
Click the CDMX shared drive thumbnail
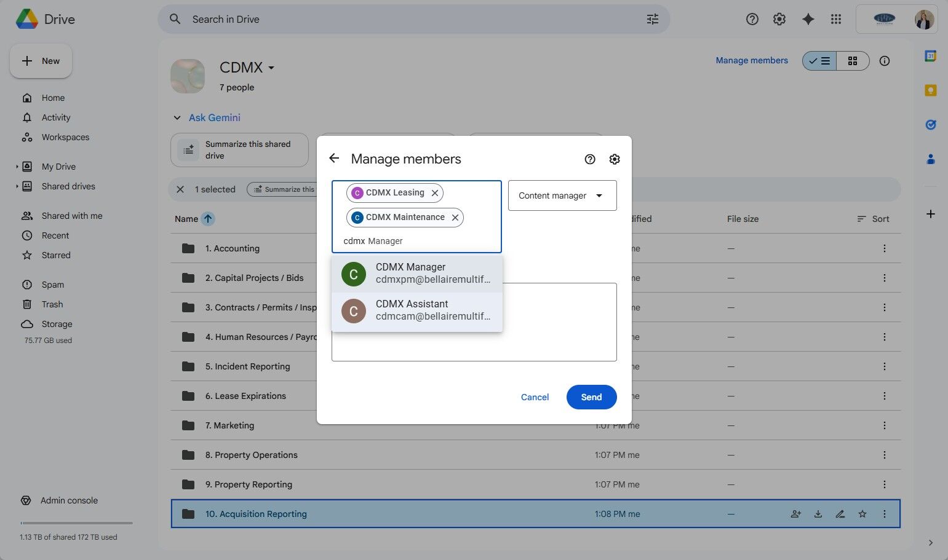188,76
